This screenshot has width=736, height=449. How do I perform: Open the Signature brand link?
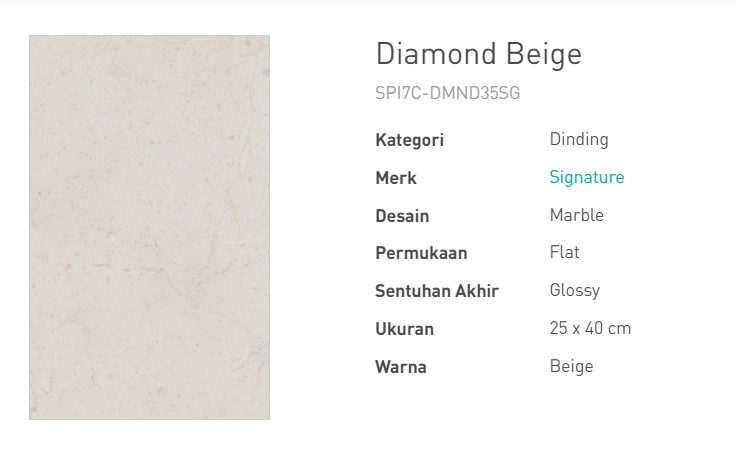pyautogui.click(x=587, y=177)
